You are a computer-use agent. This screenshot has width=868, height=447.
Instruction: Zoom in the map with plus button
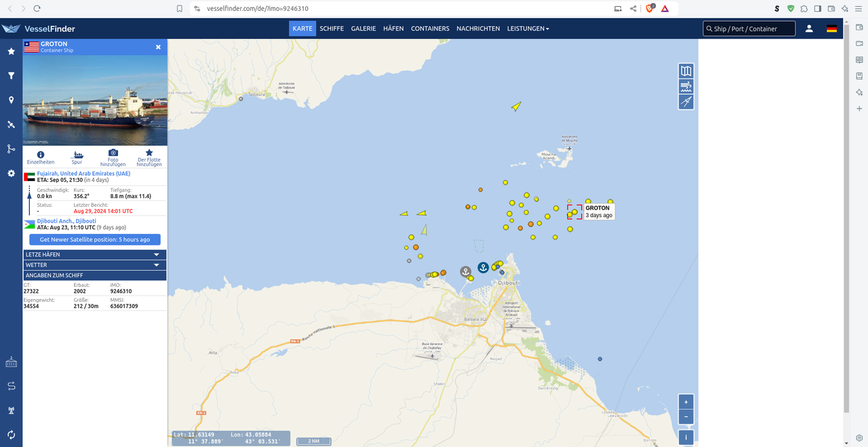point(686,402)
